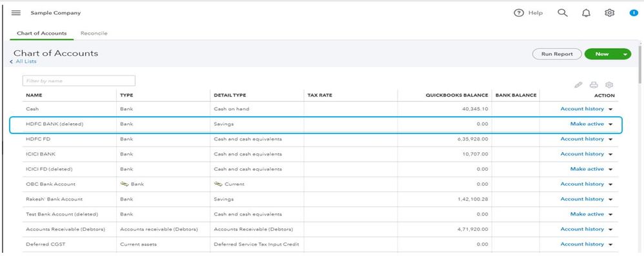The height and width of the screenshot is (256, 644).
Task: Select the Cash account name
Action: [32, 109]
